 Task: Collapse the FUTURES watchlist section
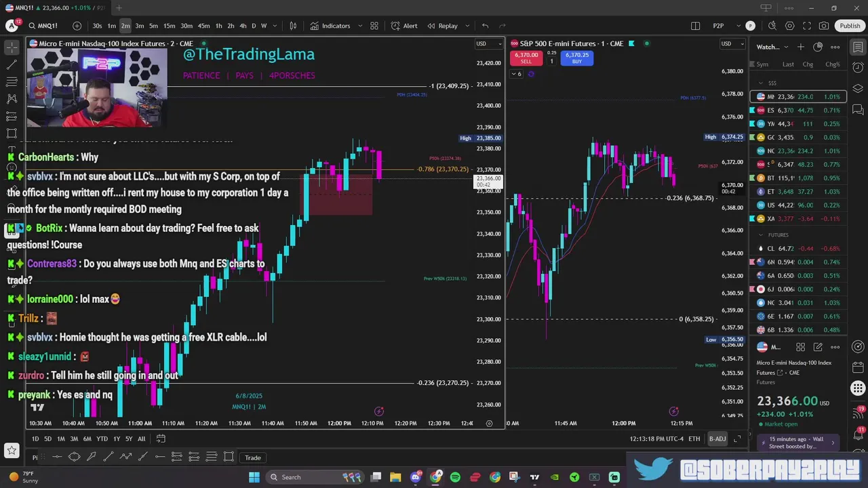tap(761, 235)
